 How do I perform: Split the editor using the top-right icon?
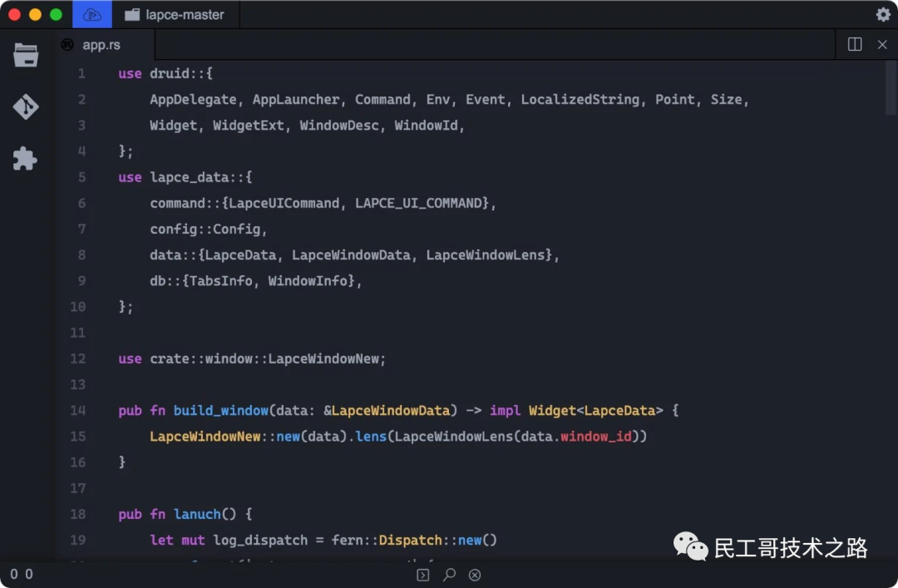point(854,44)
